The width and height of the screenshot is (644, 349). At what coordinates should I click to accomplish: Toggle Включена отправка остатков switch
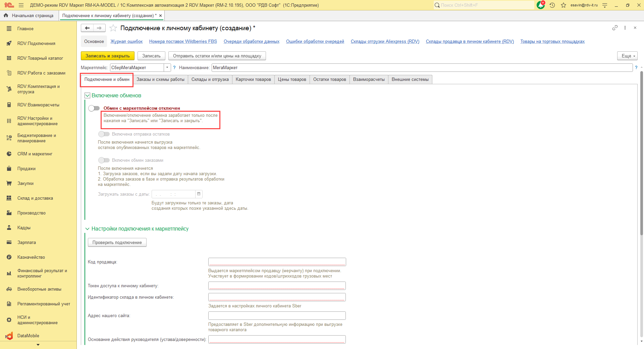tap(104, 134)
